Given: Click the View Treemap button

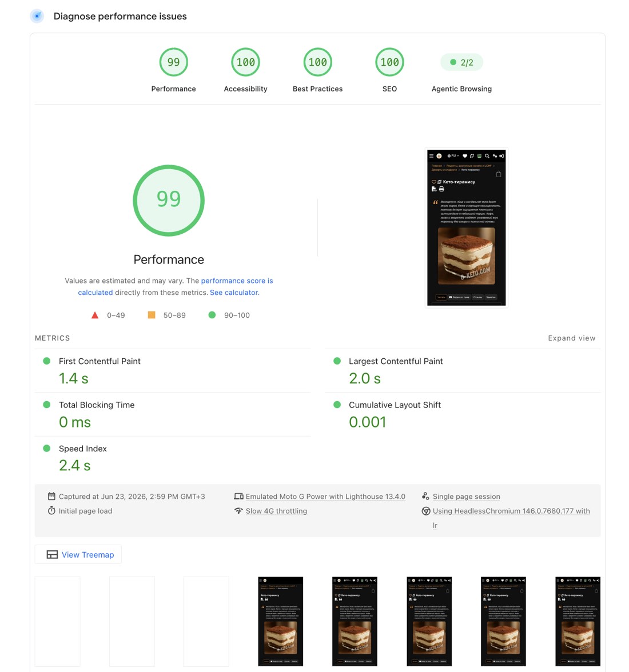Looking at the screenshot, I should [78, 554].
